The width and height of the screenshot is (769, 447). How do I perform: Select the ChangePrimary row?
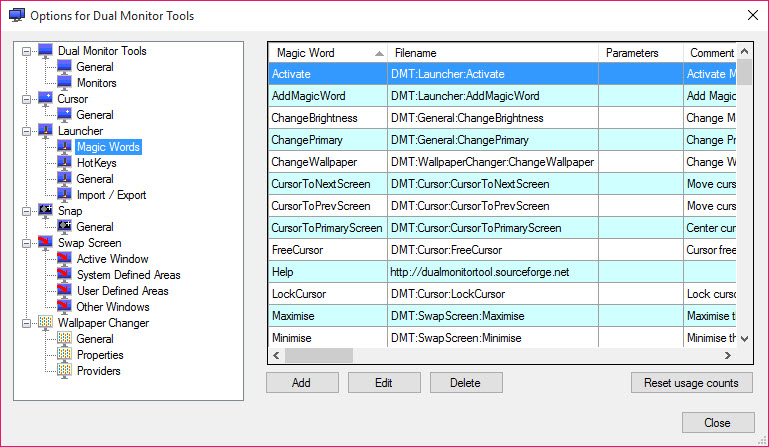[502, 140]
